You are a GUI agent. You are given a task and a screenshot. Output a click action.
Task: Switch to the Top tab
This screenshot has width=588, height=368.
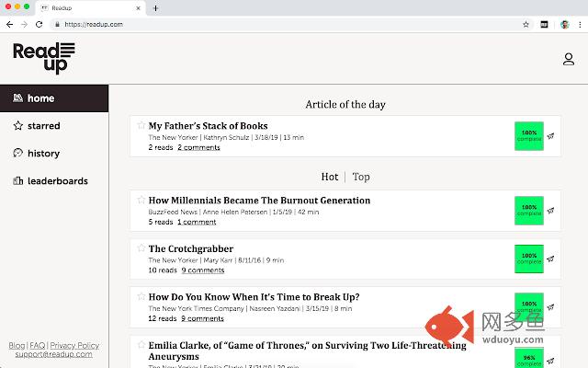point(361,177)
